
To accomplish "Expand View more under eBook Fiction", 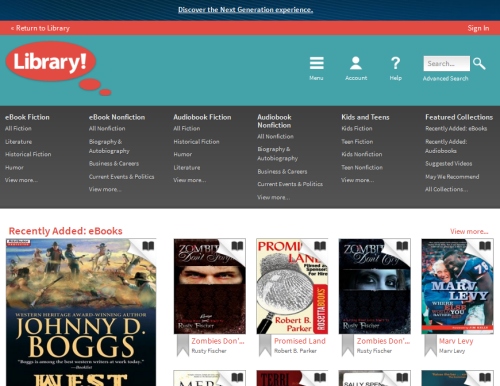I will pos(21,180).
